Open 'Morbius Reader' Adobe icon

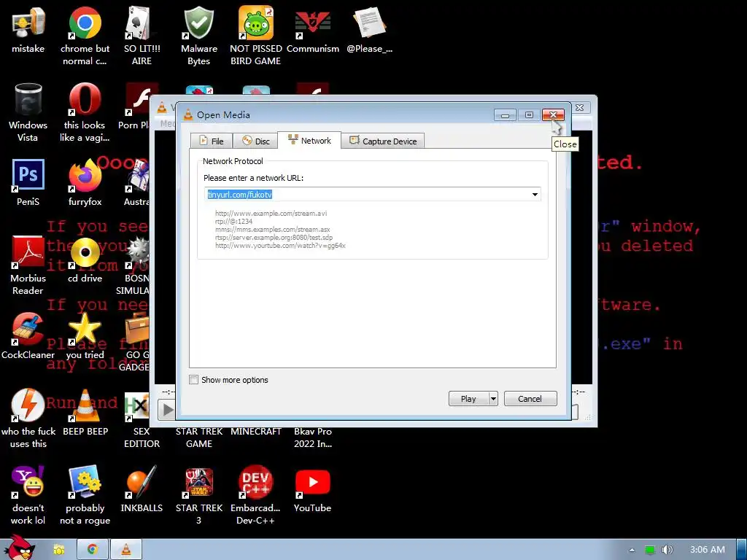coord(28,265)
